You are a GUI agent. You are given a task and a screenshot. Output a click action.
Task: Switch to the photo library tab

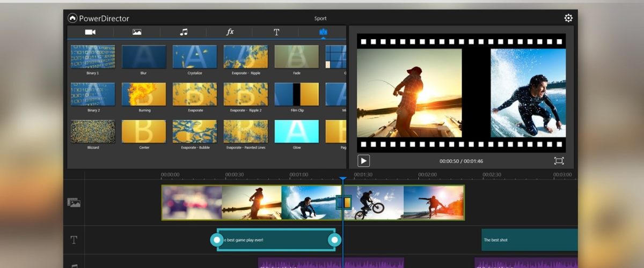(x=137, y=32)
